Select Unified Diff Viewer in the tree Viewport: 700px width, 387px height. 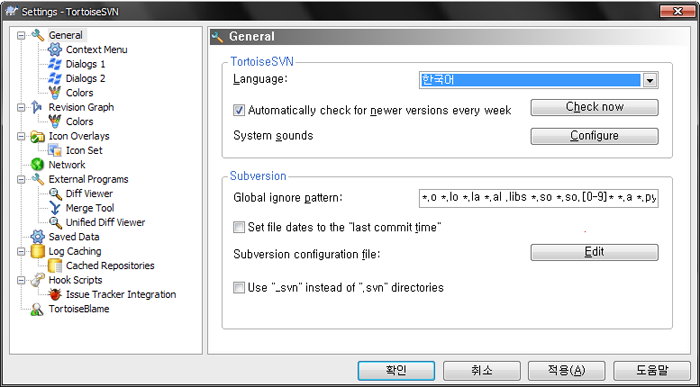coord(105,222)
